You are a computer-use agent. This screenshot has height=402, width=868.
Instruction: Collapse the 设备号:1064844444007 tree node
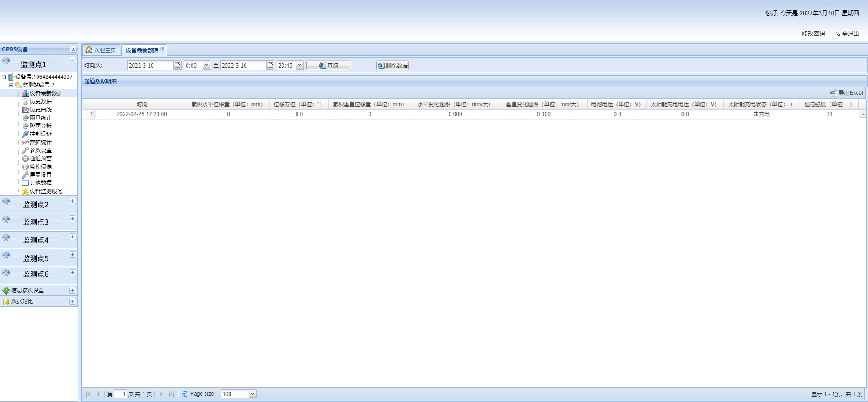point(4,77)
